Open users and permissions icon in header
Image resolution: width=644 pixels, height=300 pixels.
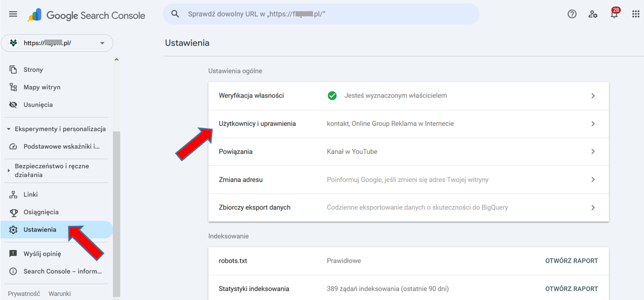pyautogui.click(x=593, y=14)
